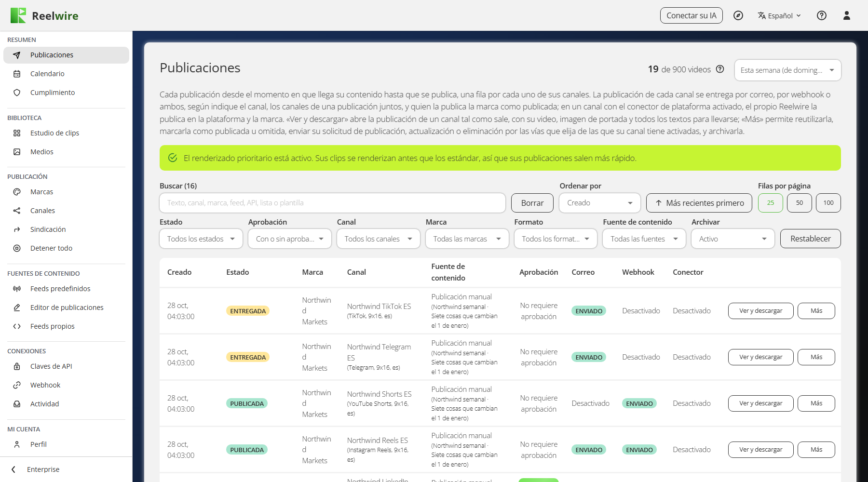
Task: Click Más for Northwind Reels ES row
Action: (x=816, y=450)
